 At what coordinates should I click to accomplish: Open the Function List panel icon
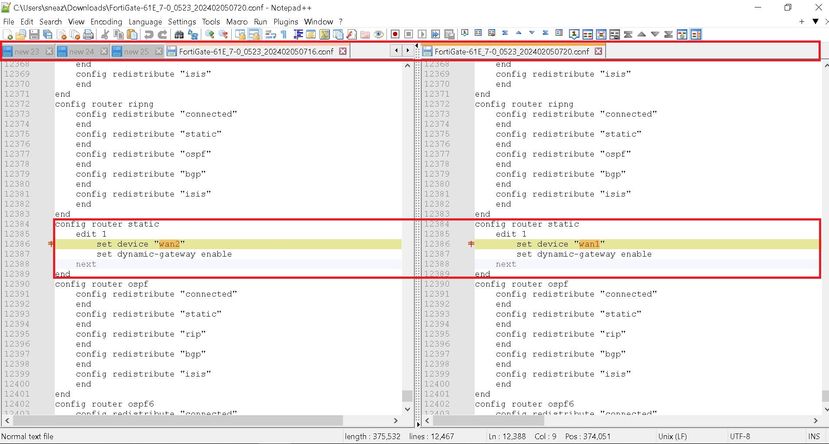[x=351, y=34]
